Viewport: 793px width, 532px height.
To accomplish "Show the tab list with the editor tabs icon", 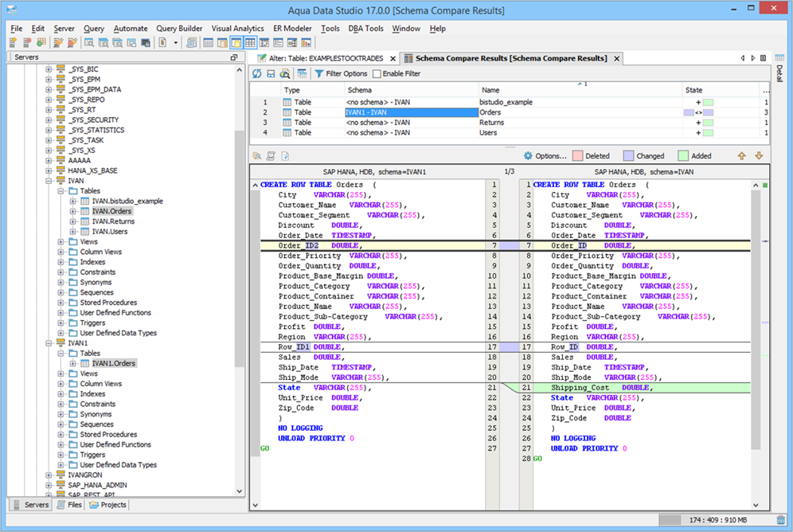I will click(x=764, y=58).
